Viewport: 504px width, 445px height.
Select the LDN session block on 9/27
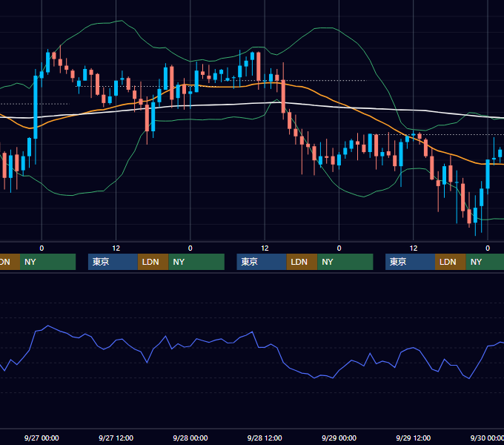pyautogui.click(x=153, y=262)
